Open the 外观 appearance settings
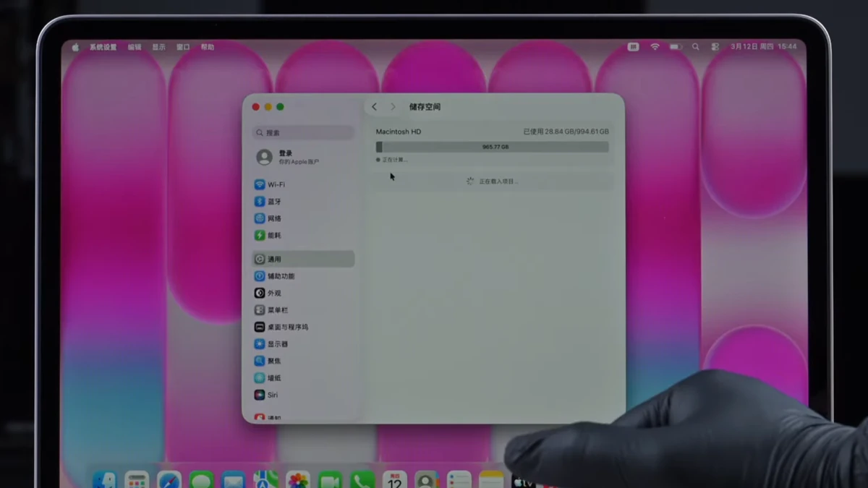 303,294
